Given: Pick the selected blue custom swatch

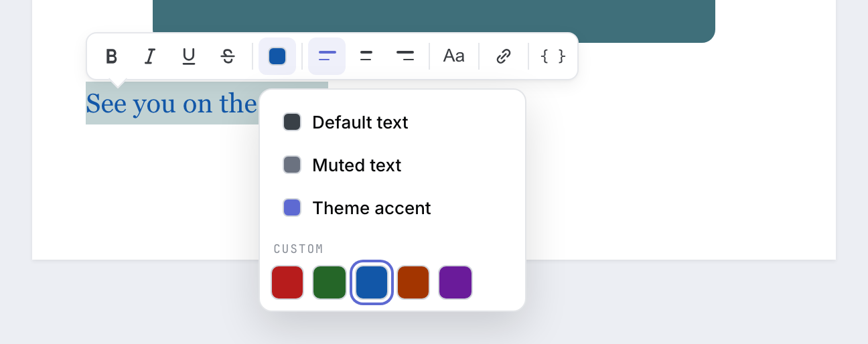Looking at the screenshot, I should (x=372, y=282).
